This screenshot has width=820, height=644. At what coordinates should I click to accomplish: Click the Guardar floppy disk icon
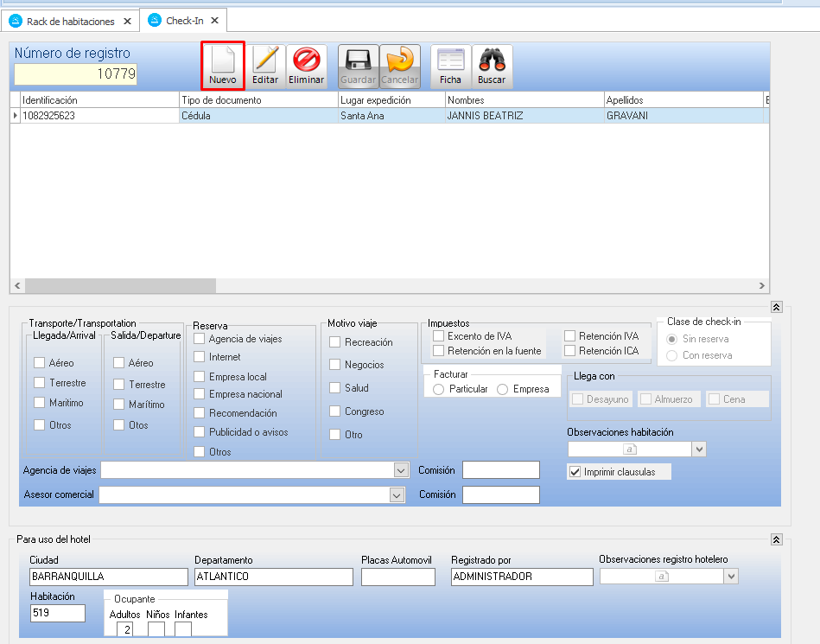coord(358,61)
